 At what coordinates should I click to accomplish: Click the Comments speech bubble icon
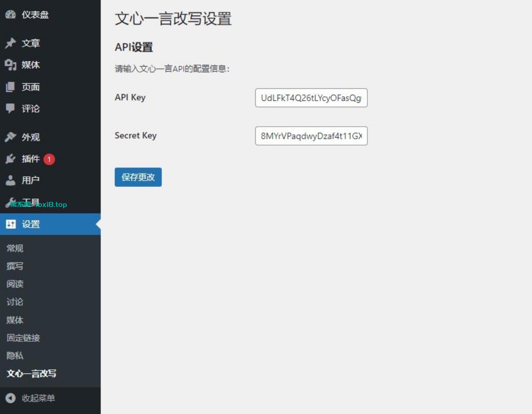coord(10,109)
